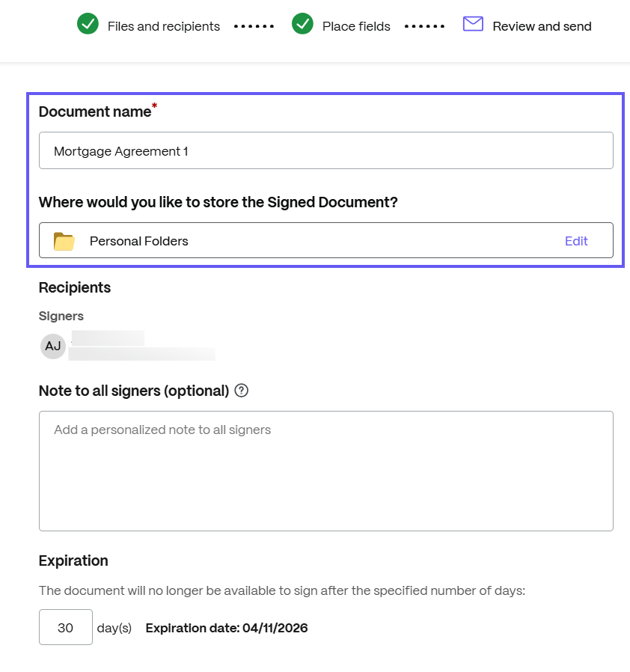Click the Signers label under Recipients
Screen dimensions: 630x672
pos(61,316)
